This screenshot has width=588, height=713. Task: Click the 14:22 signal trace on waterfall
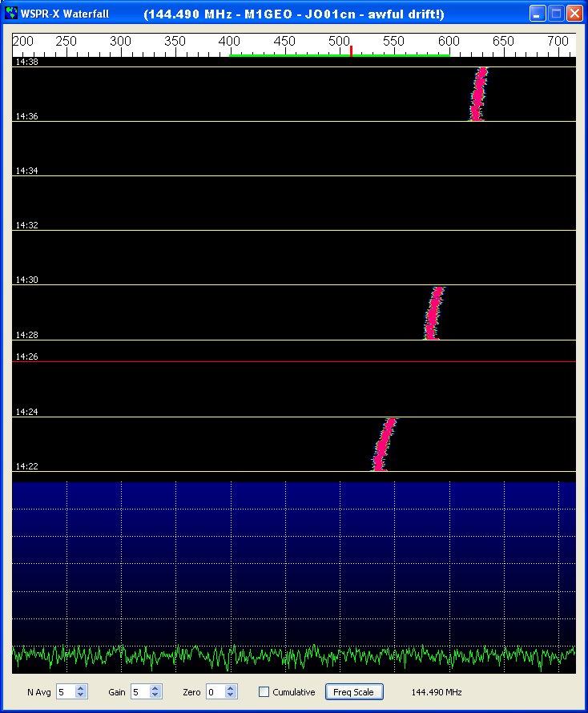click(384, 445)
